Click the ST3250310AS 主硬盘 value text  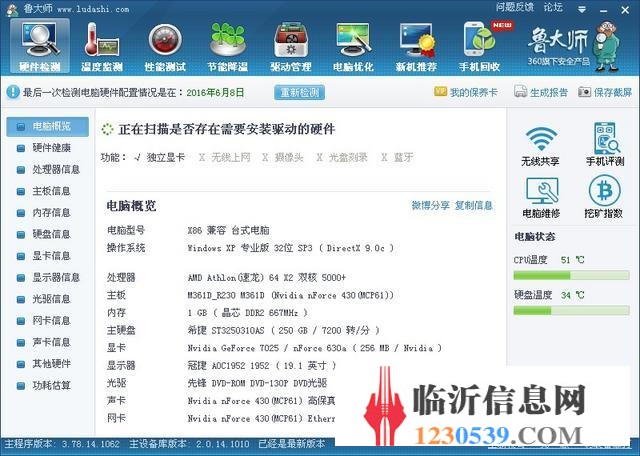pyautogui.click(x=283, y=330)
